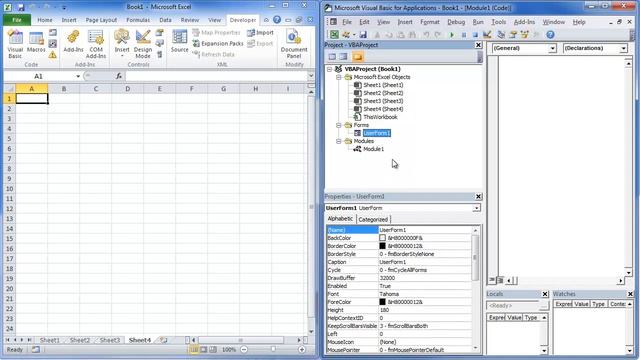
Task: Open the UserForm1 object dropdown in Properties
Action: coord(476,208)
